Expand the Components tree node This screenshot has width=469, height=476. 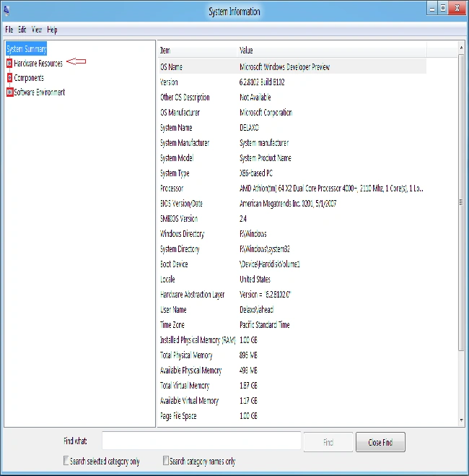[x=9, y=78]
